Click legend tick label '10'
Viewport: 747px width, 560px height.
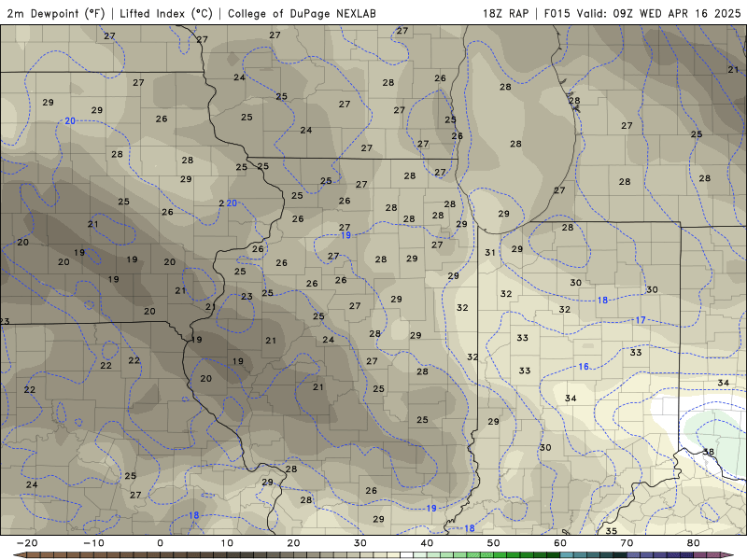(227, 543)
